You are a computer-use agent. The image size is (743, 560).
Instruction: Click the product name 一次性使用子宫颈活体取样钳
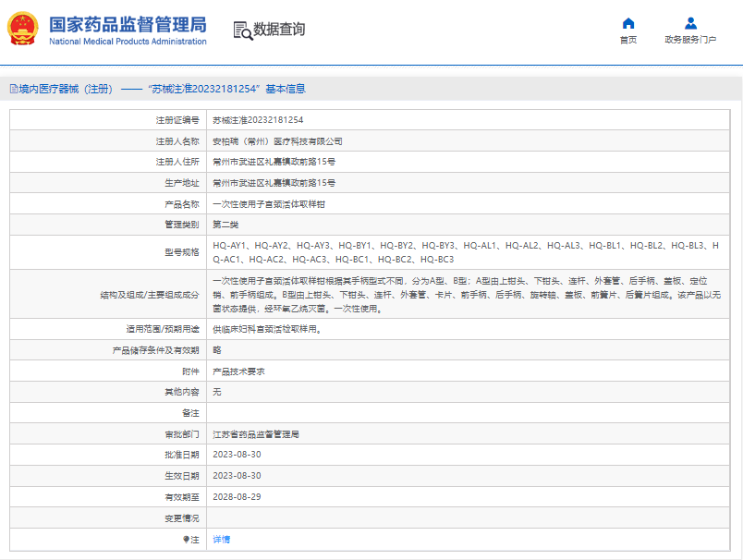click(268, 204)
